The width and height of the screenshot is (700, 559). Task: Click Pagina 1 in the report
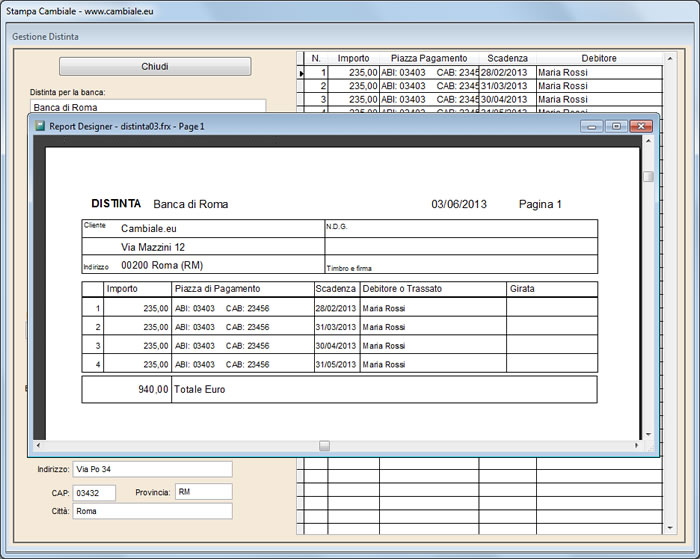click(x=540, y=204)
